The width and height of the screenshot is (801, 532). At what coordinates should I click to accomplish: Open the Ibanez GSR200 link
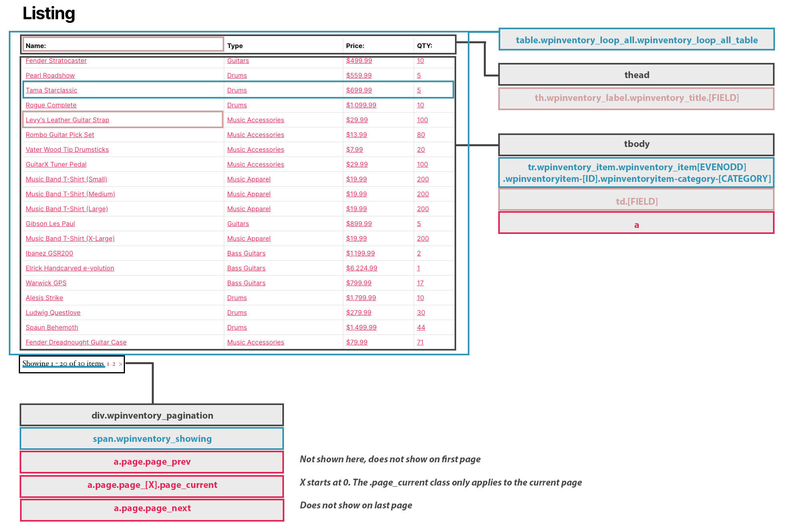(x=49, y=253)
